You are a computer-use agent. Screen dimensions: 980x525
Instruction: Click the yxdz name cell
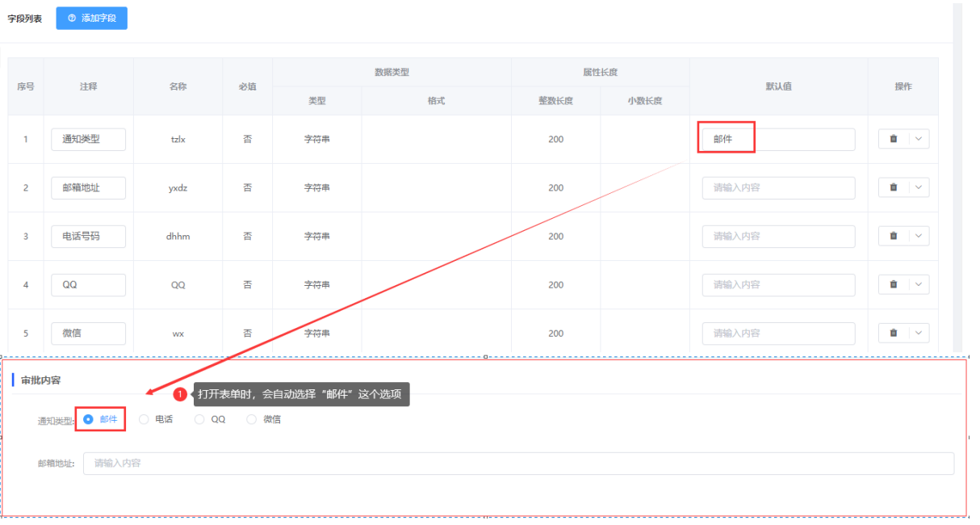coord(178,187)
